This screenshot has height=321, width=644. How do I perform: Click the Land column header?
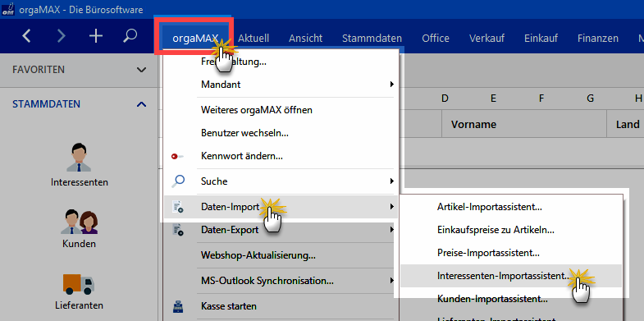click(x=628, y=124)
